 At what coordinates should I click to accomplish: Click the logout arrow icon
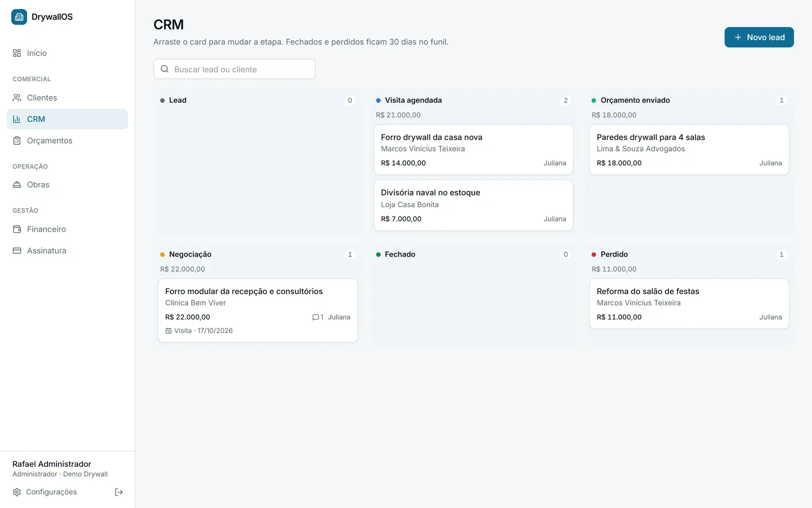(x=119, y=492)
